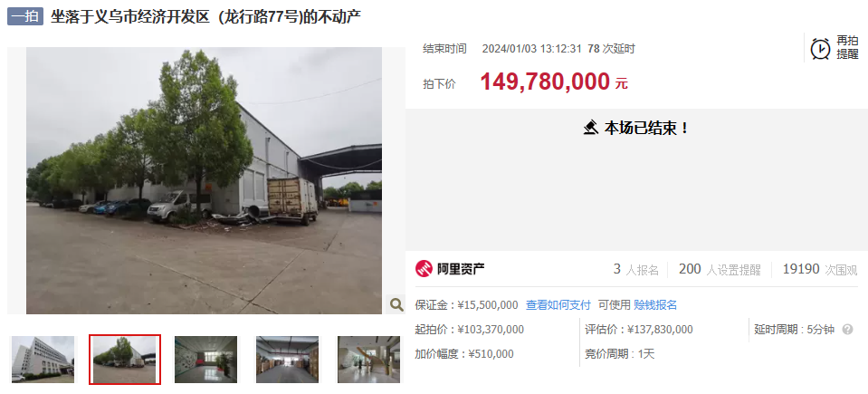Screen dimensions: 868x394
Task: Select the fourth thumbnail of warehouse storage
Action: click(x=287, y=360)
